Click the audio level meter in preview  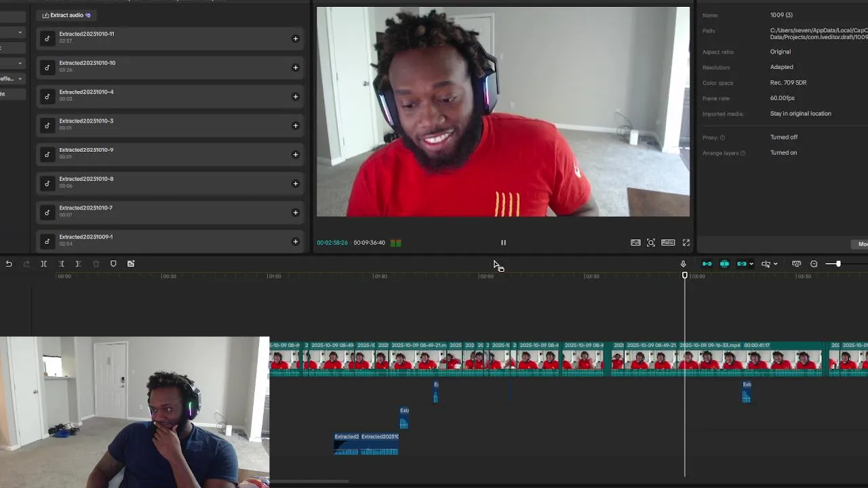click(x=396, y=243)
